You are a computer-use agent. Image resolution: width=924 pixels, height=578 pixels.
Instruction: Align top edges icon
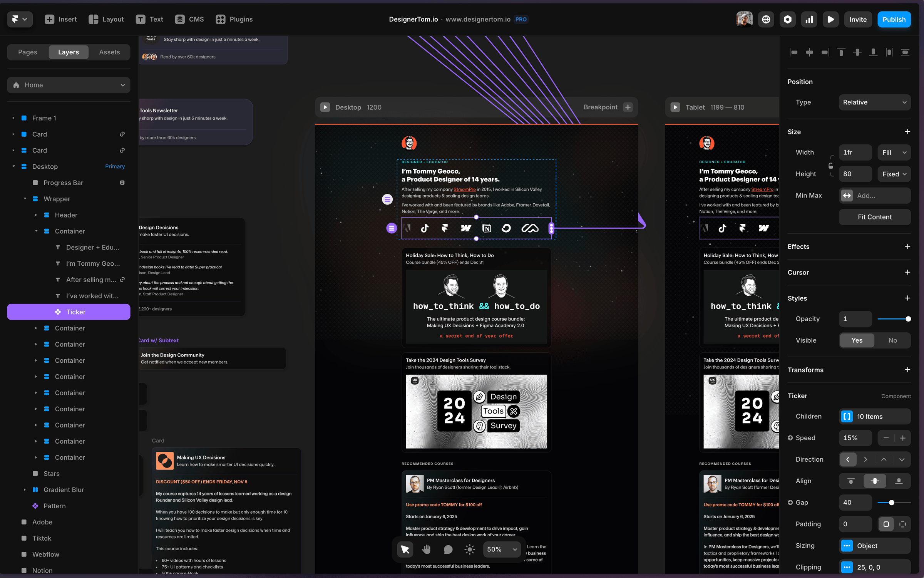[841, 52]
